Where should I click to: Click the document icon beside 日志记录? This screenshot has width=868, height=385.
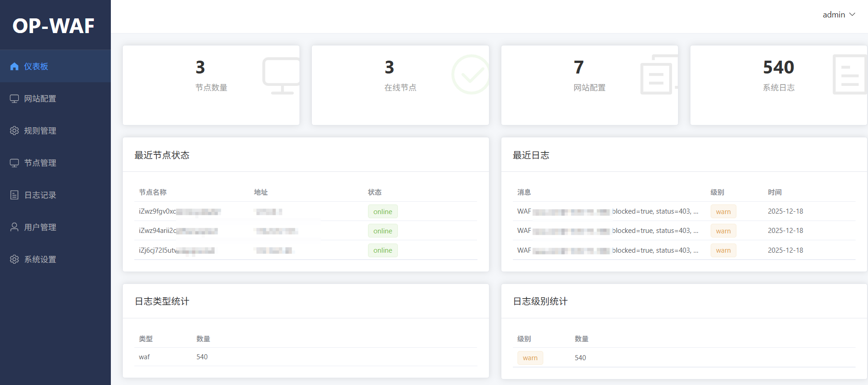tap(14, 195)
